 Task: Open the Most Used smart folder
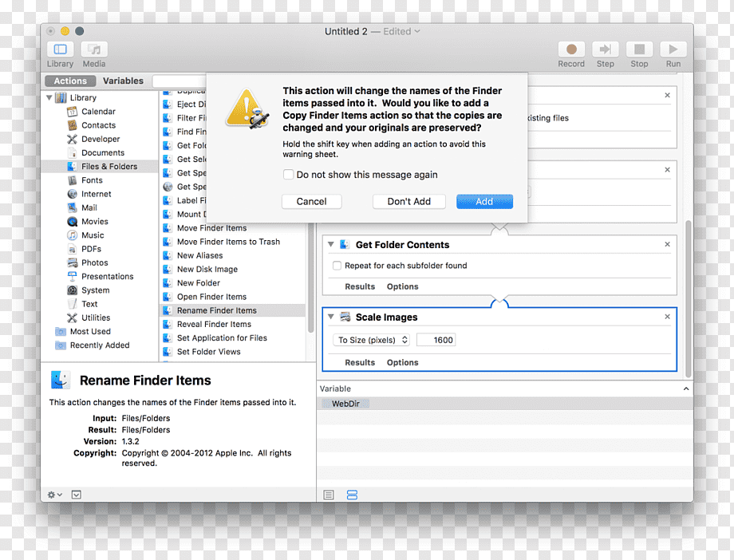coord(90,332)
